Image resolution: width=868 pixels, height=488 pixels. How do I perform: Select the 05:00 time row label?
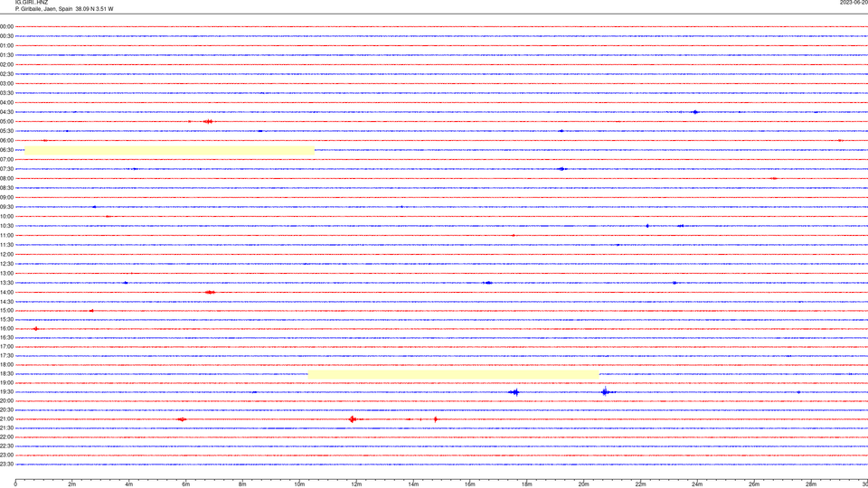(x=6, y=122)
